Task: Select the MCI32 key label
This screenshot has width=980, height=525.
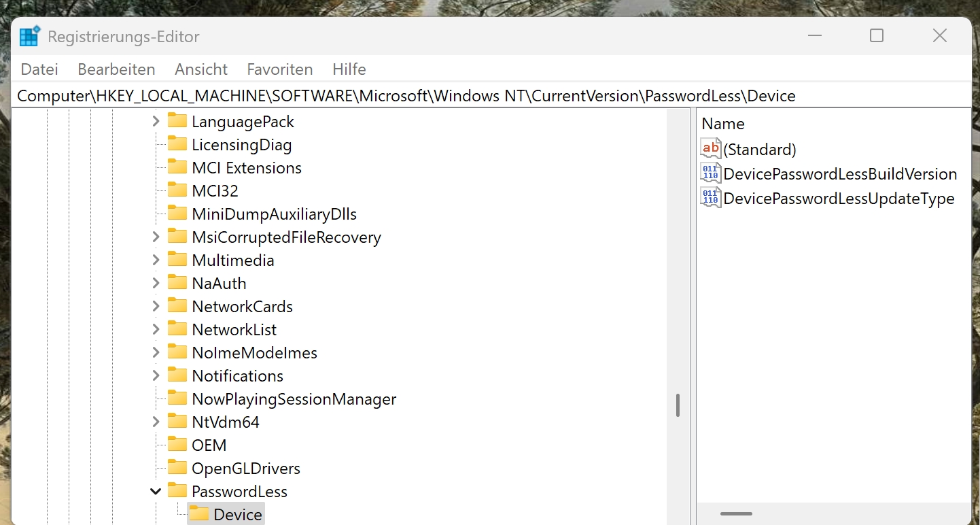Action: pyautogui.click(x=215, y=191)
